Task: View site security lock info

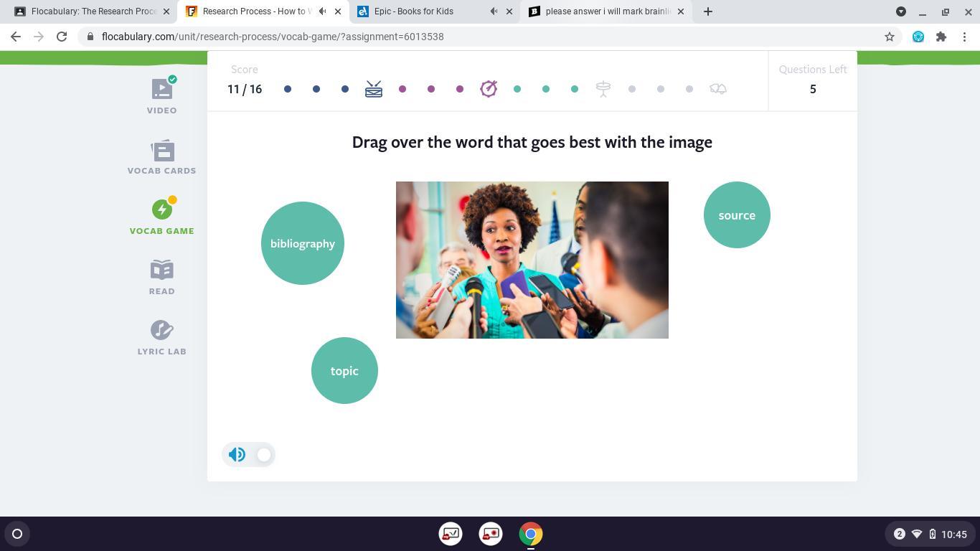Action: 90,37
